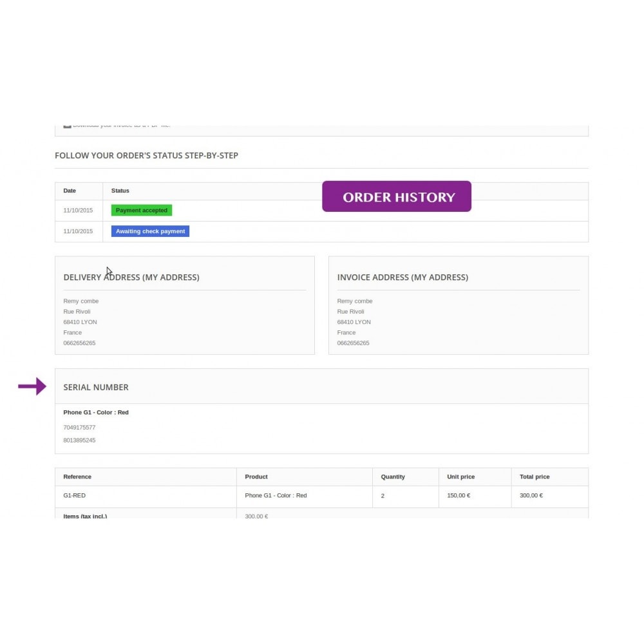This screenshot has width=644, height=644.
Task: Click the Date column header
Action: (x=70, y=191)
